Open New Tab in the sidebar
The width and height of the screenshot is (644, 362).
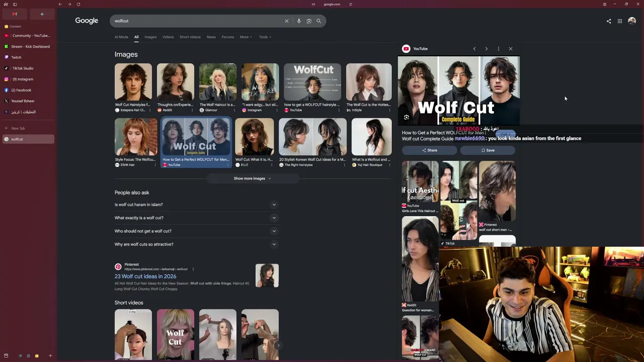coord(28,128)
